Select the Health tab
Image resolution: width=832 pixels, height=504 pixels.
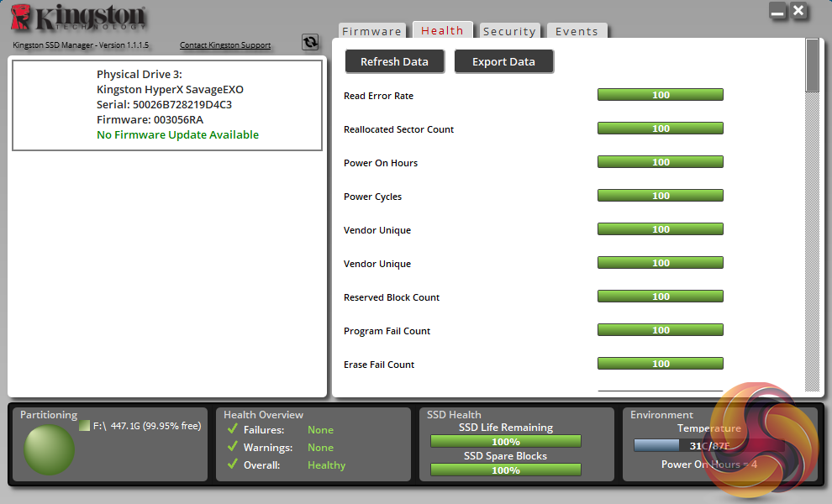pyautogui.click(x=442, y=30)
